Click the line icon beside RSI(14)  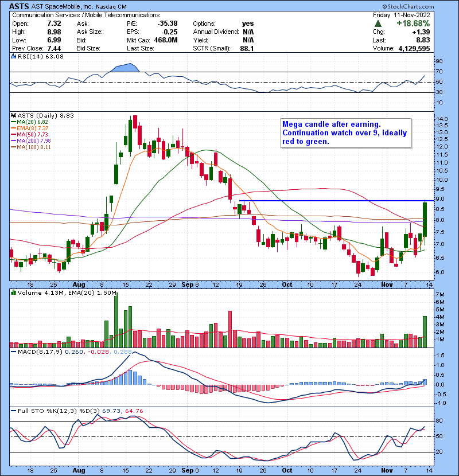[14, 56]
